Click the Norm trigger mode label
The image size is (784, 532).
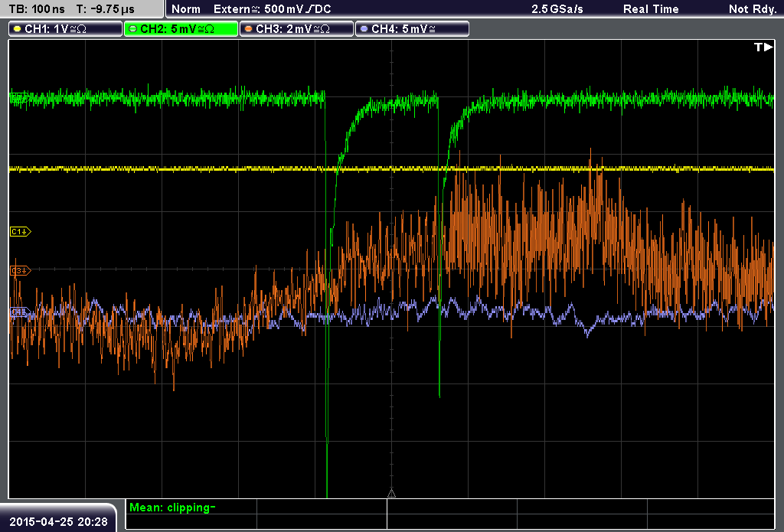(x=186, y=9)
